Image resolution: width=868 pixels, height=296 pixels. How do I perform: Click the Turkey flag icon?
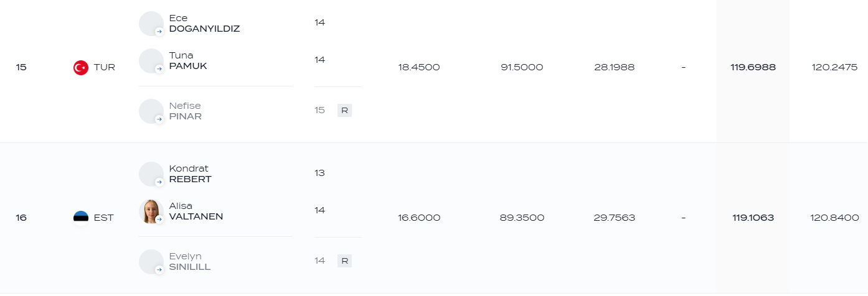[81, 67]
